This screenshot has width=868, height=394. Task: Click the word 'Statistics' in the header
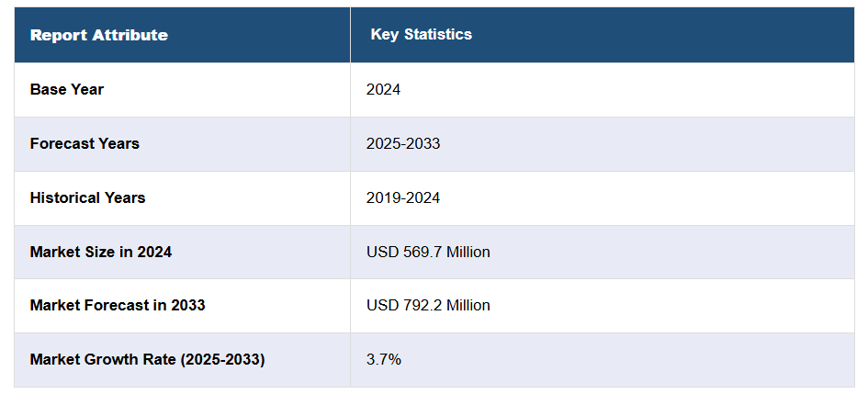(441, 35)
